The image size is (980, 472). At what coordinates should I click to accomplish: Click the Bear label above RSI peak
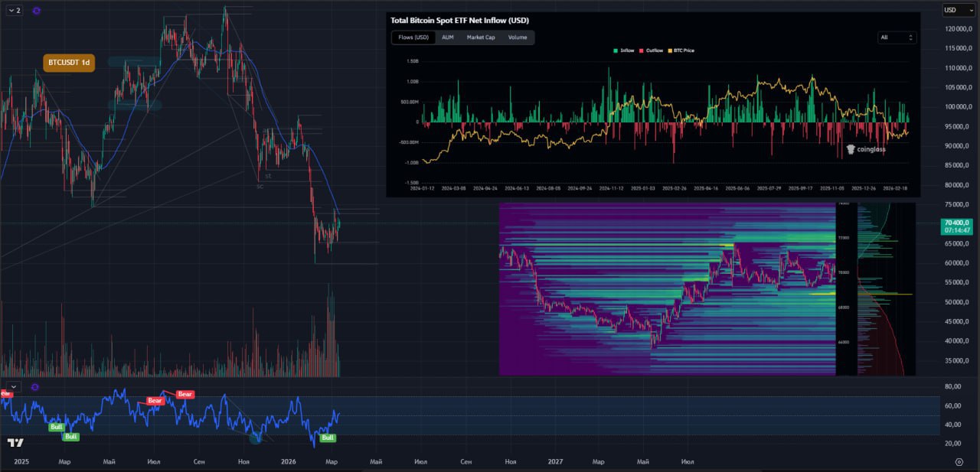pyautogui.click(x=185, y=395)
